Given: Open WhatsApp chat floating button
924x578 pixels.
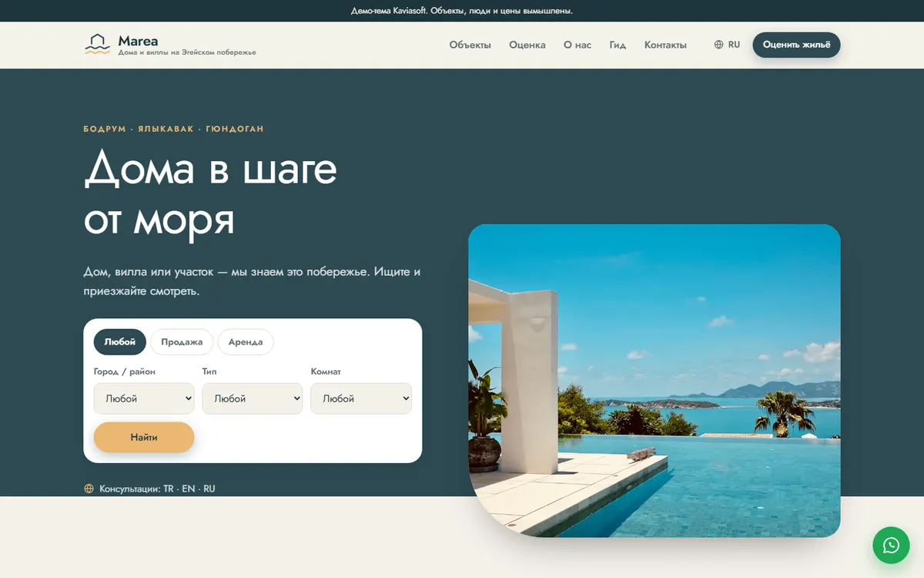Looking at the screenshot, I should coord(891,546).
